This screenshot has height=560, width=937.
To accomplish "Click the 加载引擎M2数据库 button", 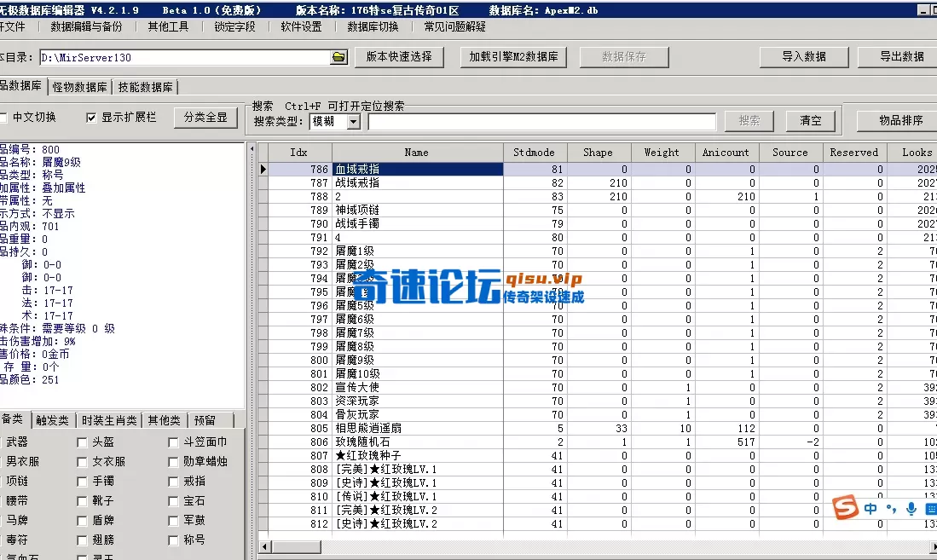I will 514,57.
